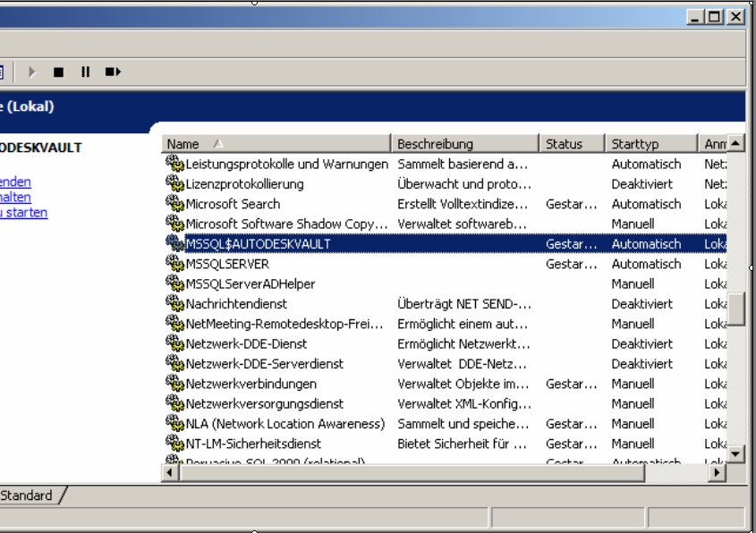Click the 'neu starten' link in the left pane
Image resolution: width=756 pixels, height=533 pixels.
(x=23, y=213)
